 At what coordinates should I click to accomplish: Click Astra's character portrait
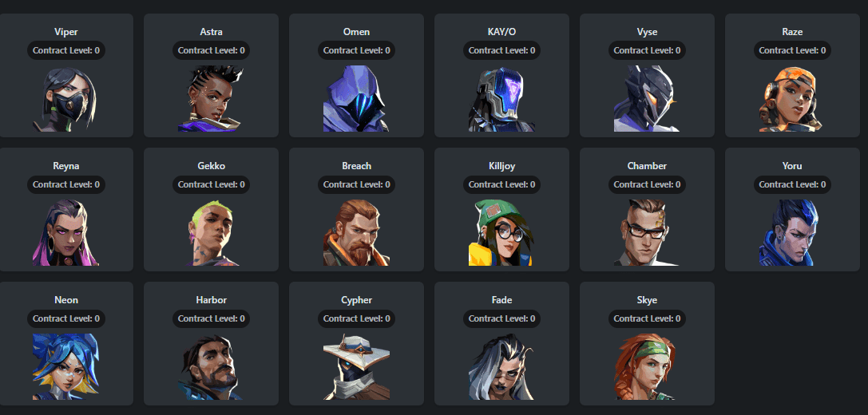tap(212, 98)
